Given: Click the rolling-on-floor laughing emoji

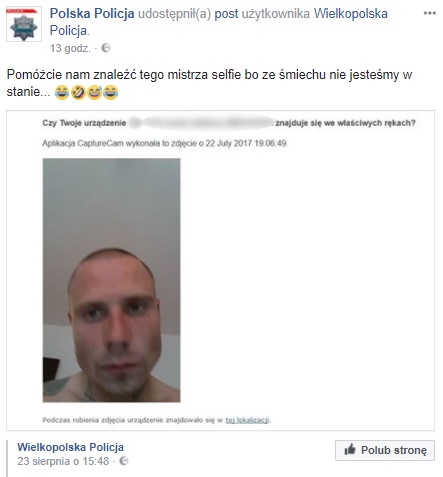Looking at the screenshot, I should coord(78,92).
